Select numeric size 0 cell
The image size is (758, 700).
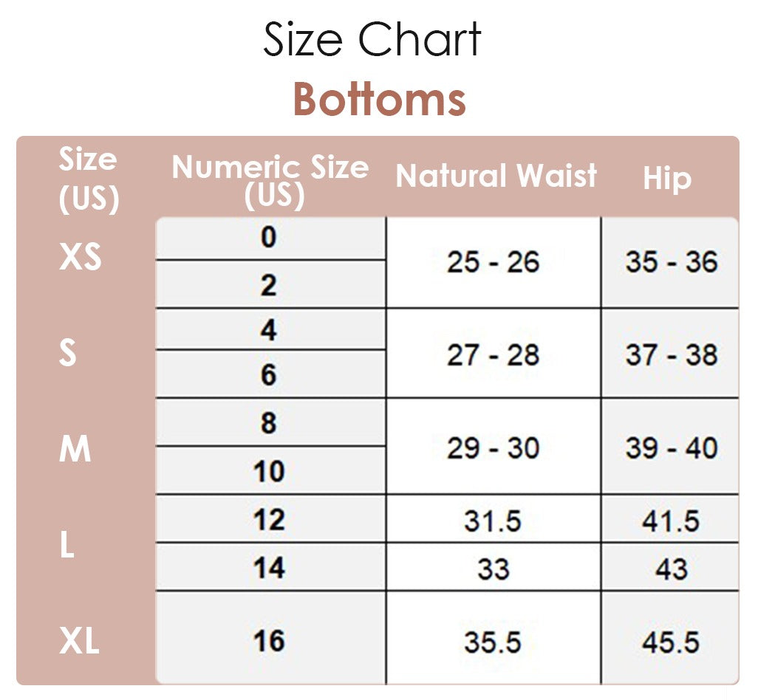(x=269, y=238)
